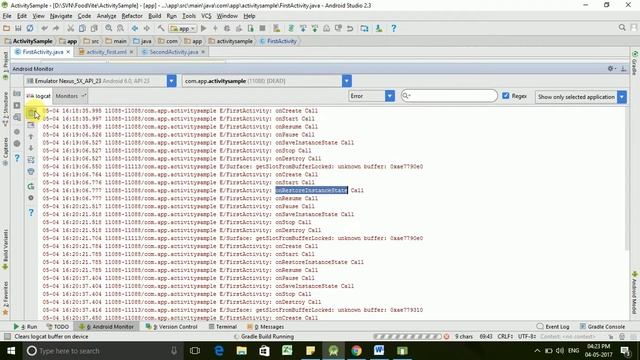
Task: Open Word from the Windows taskbar
Action: pyautogui.click(x=379, y=351)
